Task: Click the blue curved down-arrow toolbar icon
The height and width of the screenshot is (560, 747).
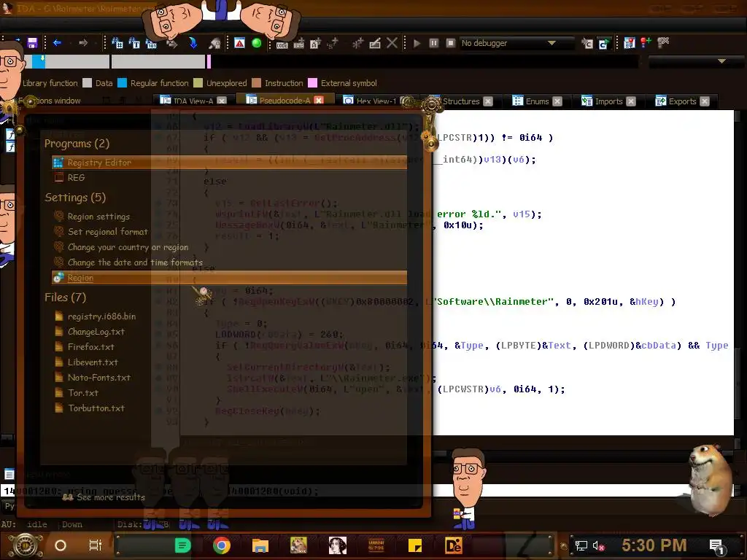Action: (193, 43)
